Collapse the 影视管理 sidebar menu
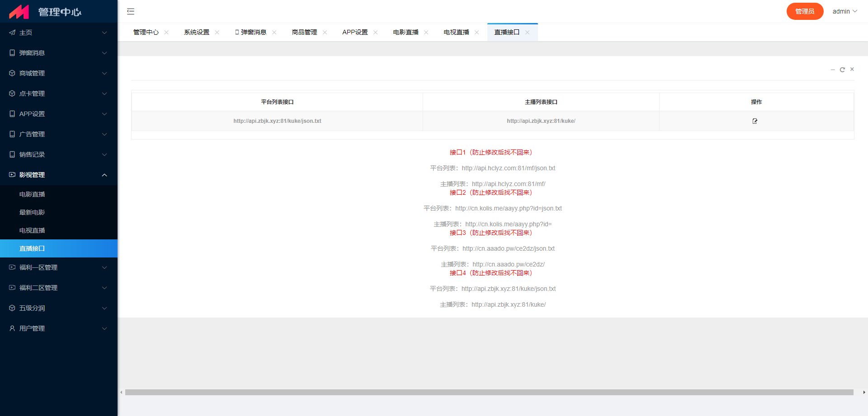The width and height of the screenshot is (868, 416). tap(59, 175)
